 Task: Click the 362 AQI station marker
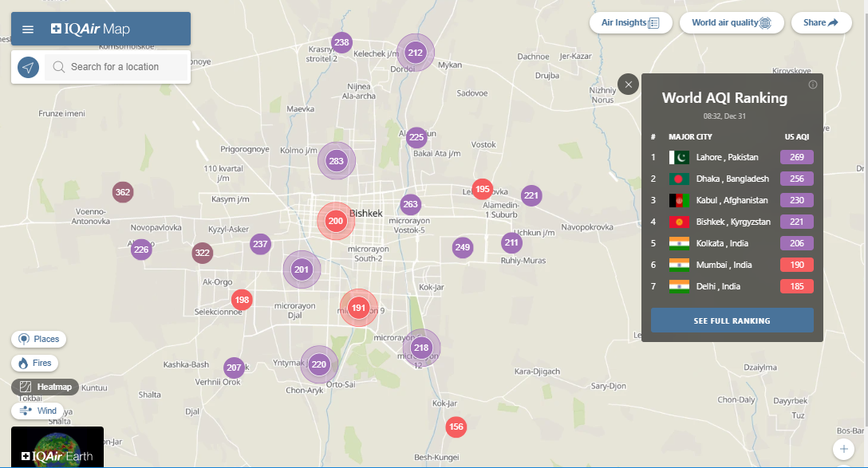coord(122,192)
